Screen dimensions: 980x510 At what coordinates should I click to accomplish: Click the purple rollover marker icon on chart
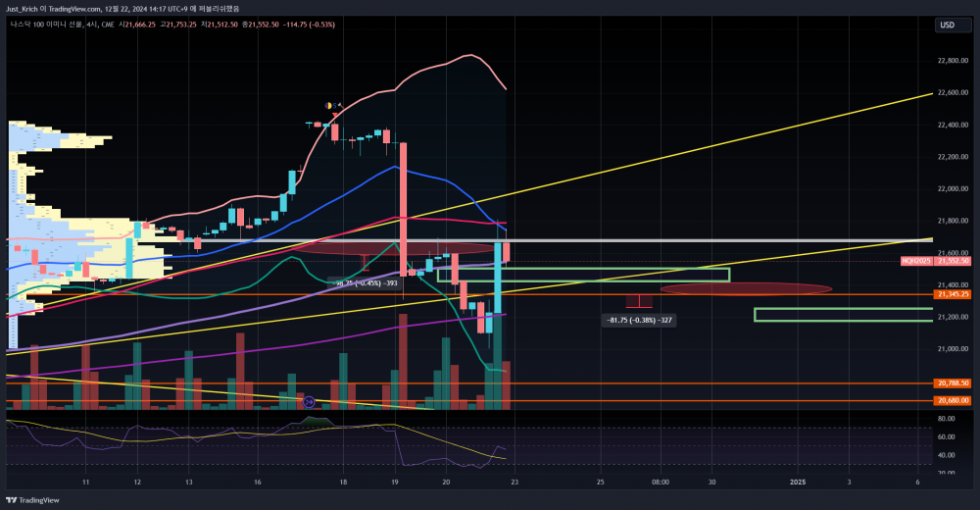(309, 401)
